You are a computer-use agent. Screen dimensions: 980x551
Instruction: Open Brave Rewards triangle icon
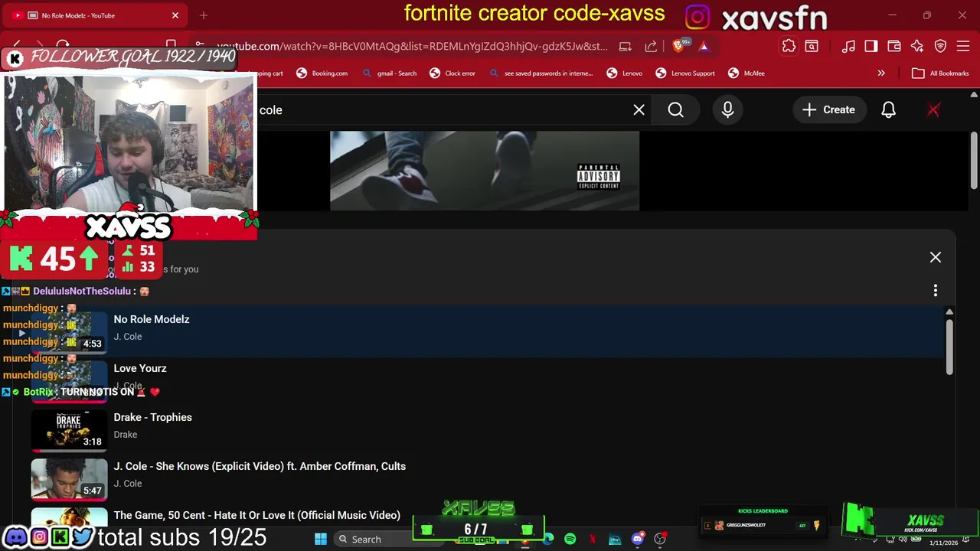click(704, 46)
